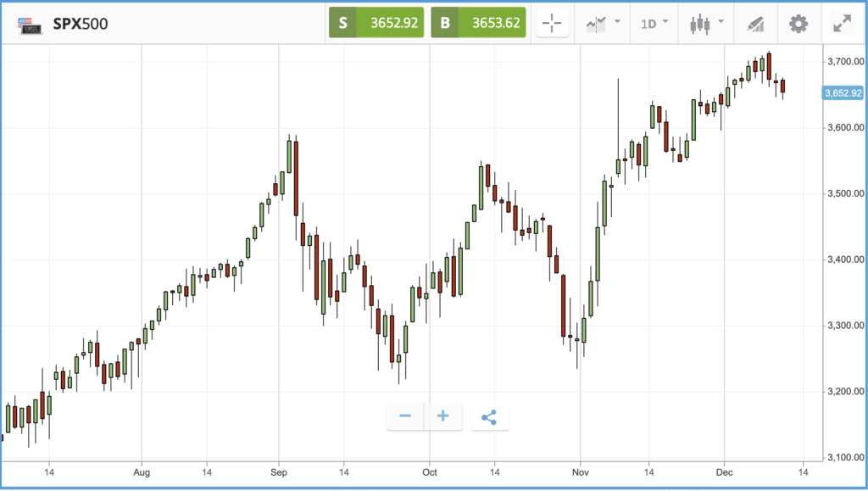This screenshot has height=491, width=868.
Task: Click the crosshair cursor tool icon
Action: 552,23
